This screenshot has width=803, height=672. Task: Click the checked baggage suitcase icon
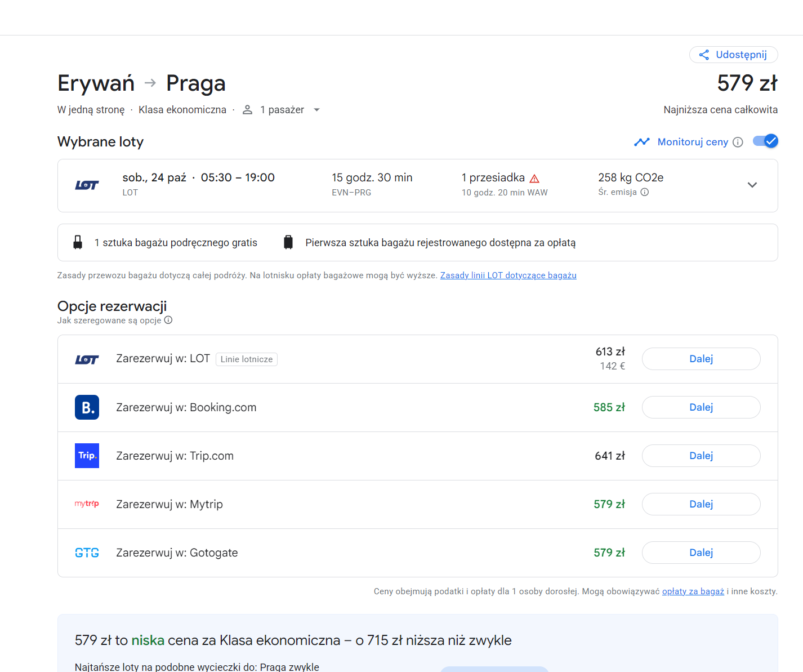click(288, 242)
